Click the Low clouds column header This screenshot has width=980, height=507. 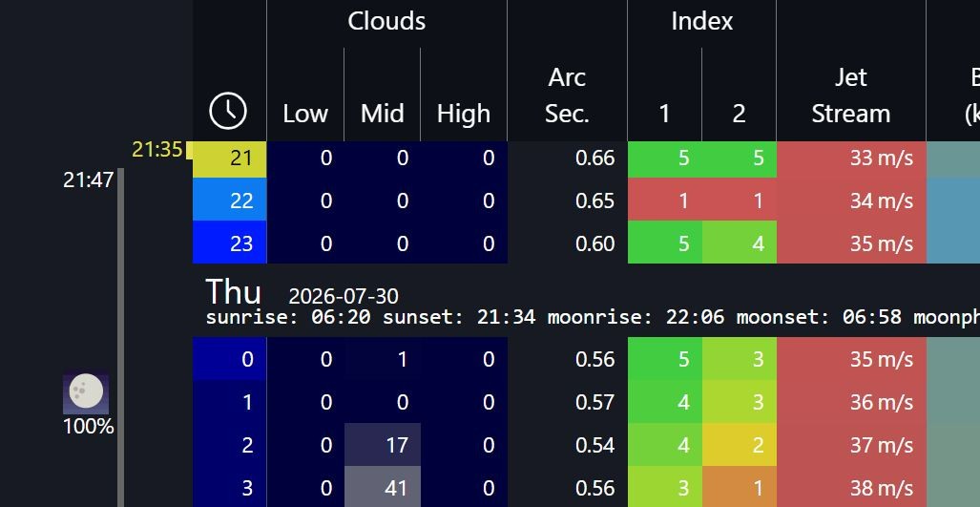(x=305, y=114)
